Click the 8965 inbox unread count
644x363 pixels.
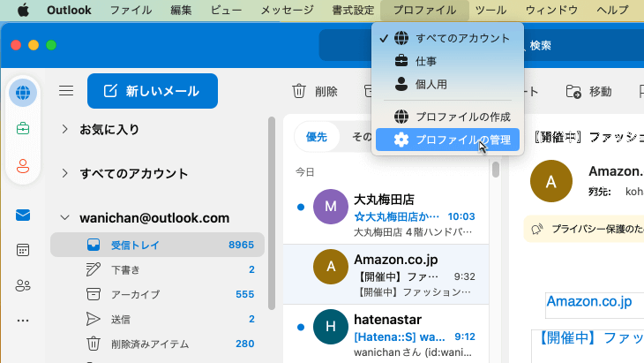[x=241, y=245]
